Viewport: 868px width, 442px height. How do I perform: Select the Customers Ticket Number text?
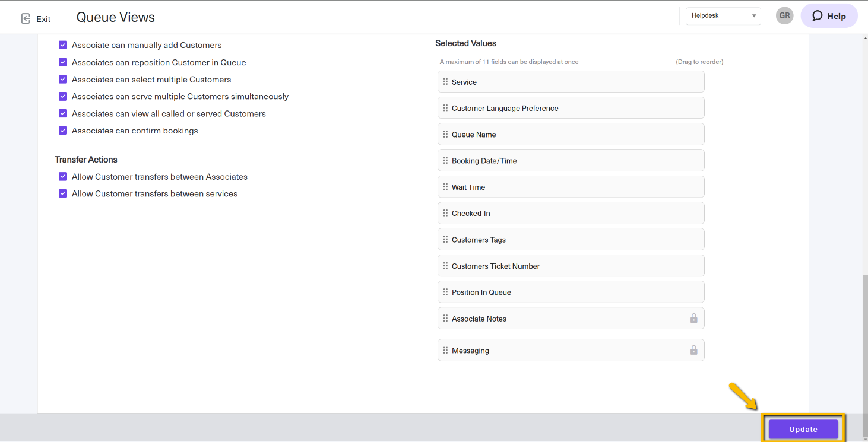pos(496,266)
